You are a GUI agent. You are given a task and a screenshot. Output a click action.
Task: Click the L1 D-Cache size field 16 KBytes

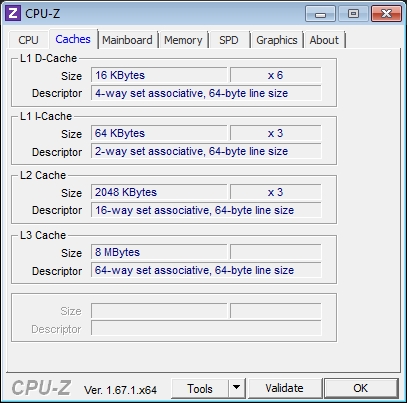(x=159, y=75)
